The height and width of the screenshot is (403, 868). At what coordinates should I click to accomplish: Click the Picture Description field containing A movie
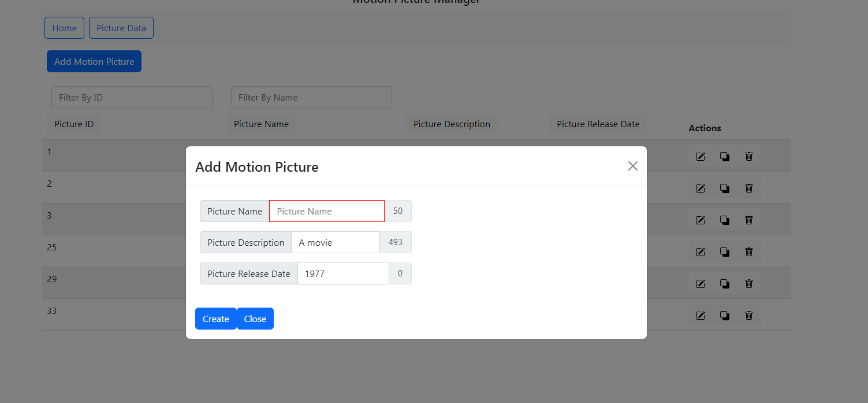pos(335,242)
